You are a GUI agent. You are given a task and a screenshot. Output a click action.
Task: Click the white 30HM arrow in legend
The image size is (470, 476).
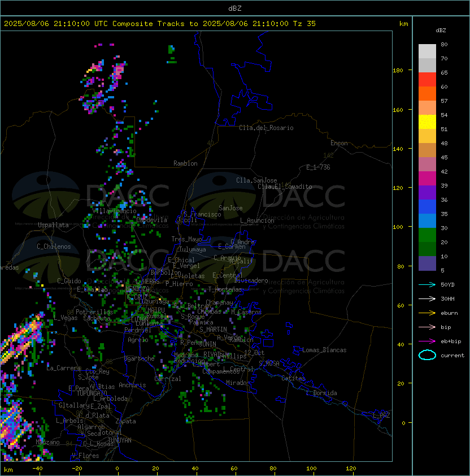427,299
